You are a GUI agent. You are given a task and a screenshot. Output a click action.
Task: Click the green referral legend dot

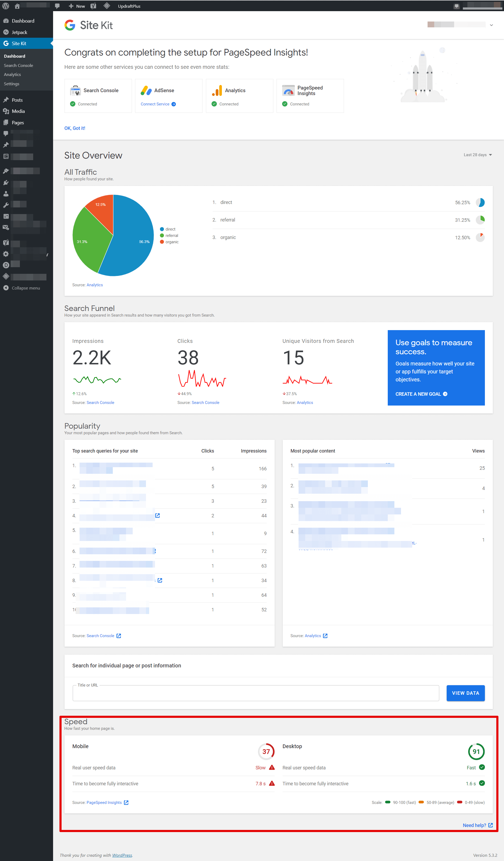[x=162, y=235]
